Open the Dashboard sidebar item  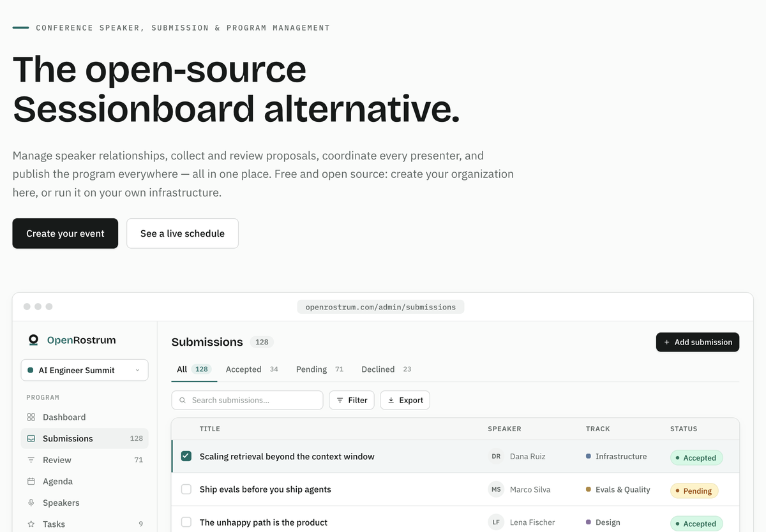coord(85,417)
